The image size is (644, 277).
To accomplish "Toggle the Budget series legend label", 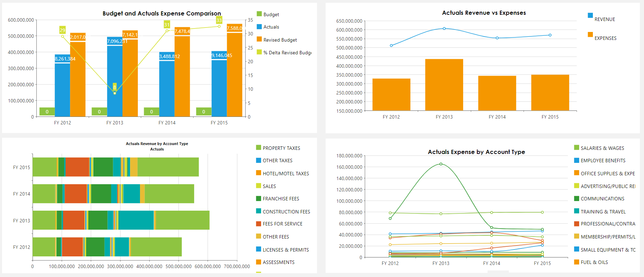I will [x=271, y=14].
